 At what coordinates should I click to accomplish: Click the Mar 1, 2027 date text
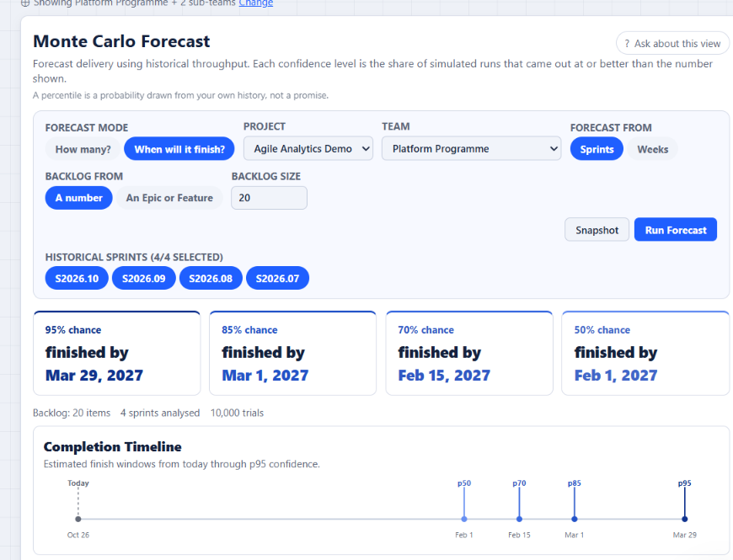[x=265, y=376]
